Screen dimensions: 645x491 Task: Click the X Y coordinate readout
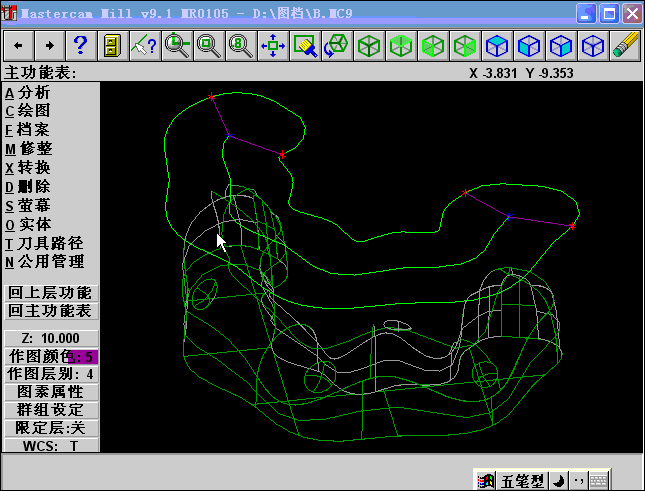click(x=521, y=73)
